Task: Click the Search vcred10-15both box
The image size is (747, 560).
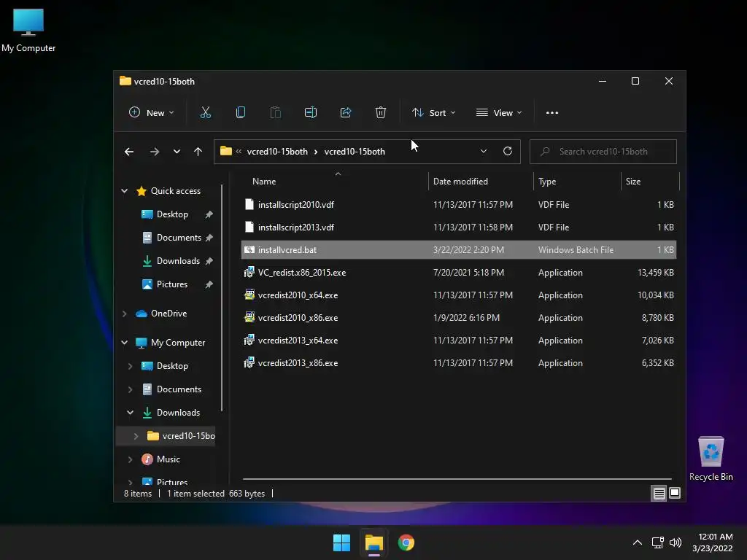Action: [x=603, y=152]
